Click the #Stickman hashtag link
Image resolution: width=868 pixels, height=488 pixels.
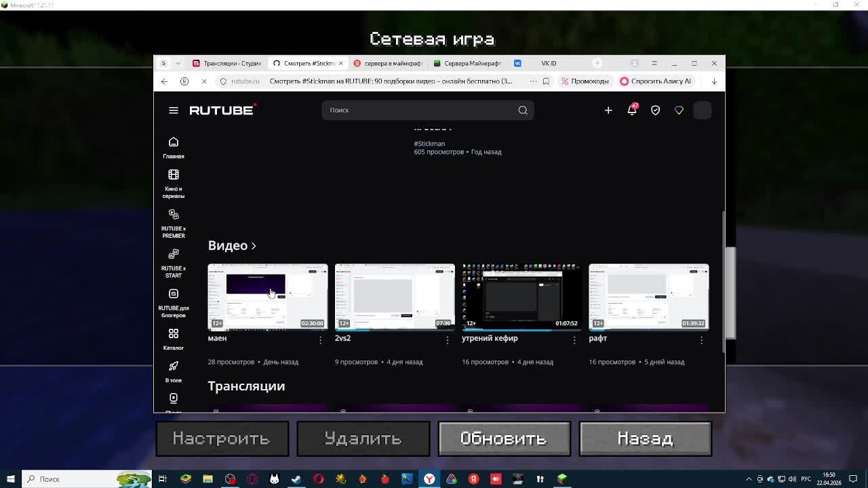click(429, 144)
